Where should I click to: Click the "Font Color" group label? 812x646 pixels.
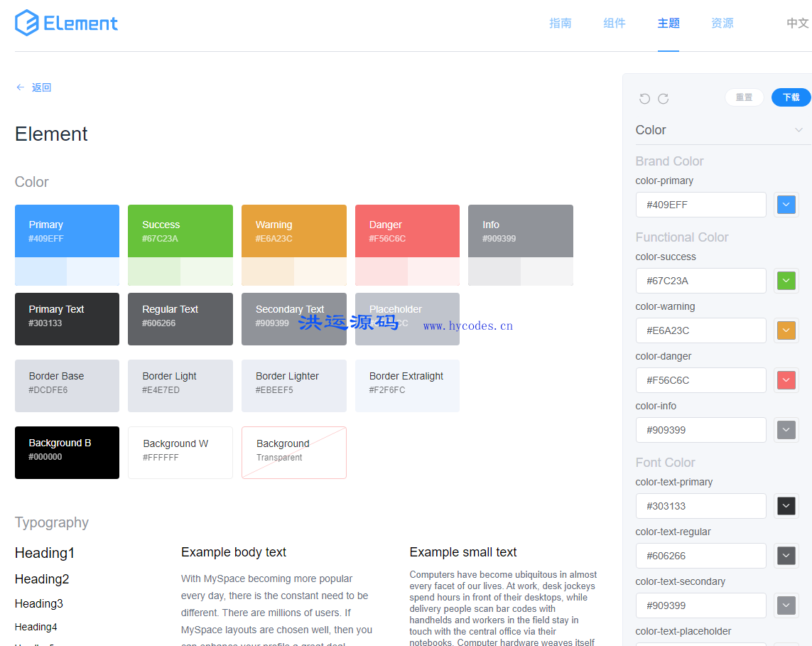[x=666, y=463]
